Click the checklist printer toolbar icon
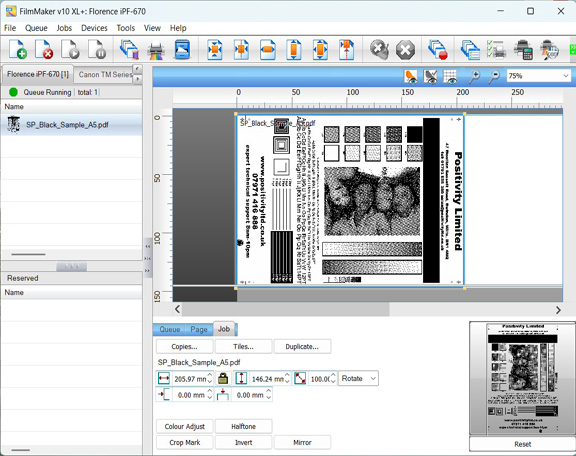 pos(496,49)
